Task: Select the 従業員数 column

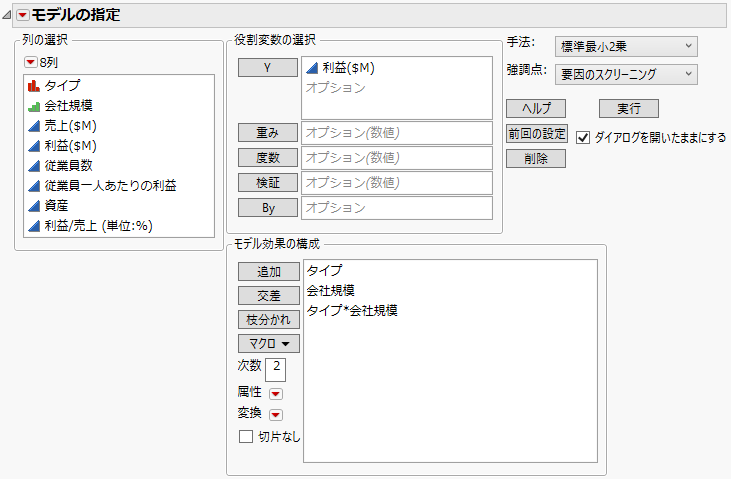Action: click(69, 166)
